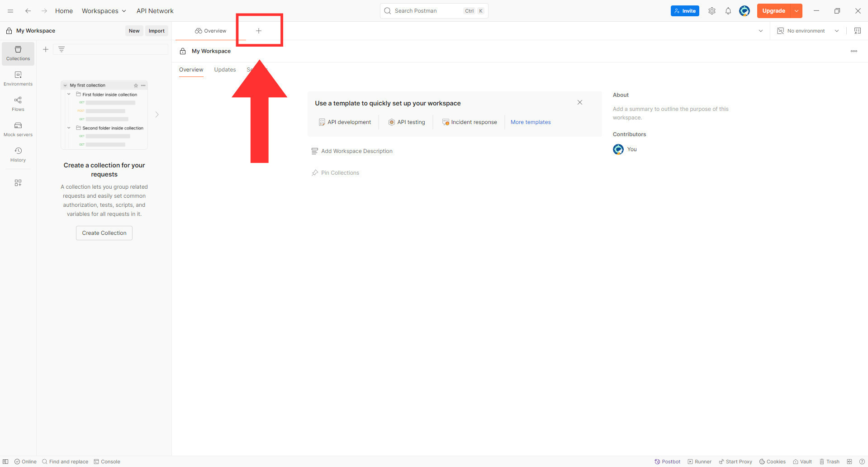
Task: Open API Network
Action: [155, 11]
